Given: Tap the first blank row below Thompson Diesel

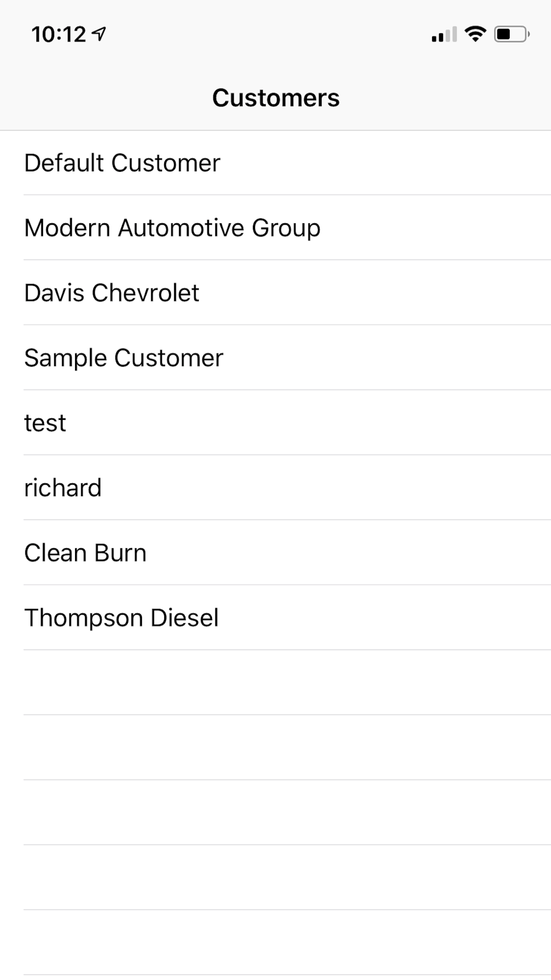Looking at the screenshot, I should point(275,682).
